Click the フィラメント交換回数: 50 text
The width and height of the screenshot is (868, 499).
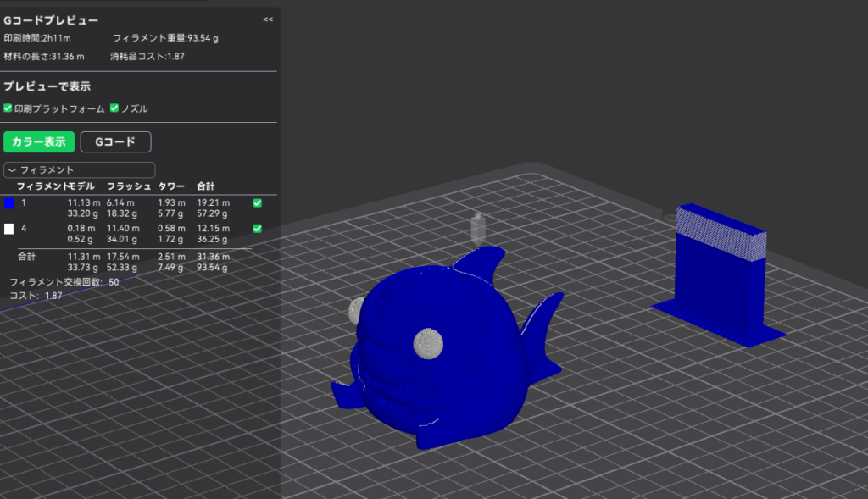pos(64,282)
